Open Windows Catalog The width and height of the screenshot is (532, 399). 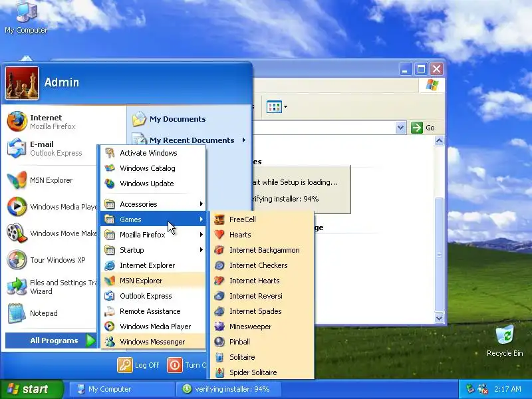(x=153, y=168)
